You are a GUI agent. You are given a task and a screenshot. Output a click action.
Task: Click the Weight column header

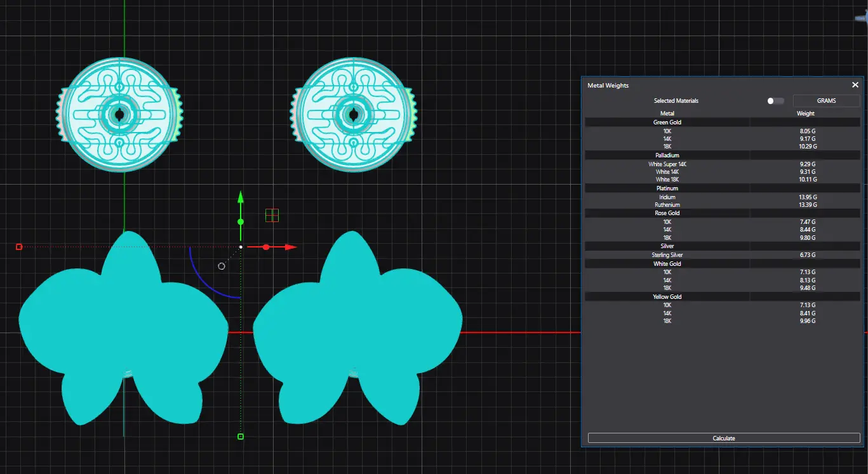coord(805,114)
